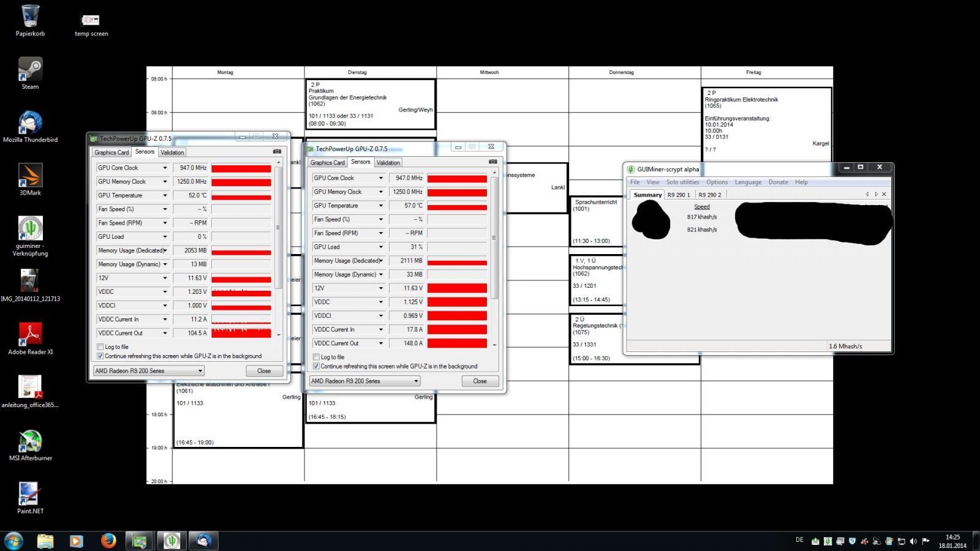Open the Action Center flag in the tray
This screenshot has width=980, height=551.
925,541
